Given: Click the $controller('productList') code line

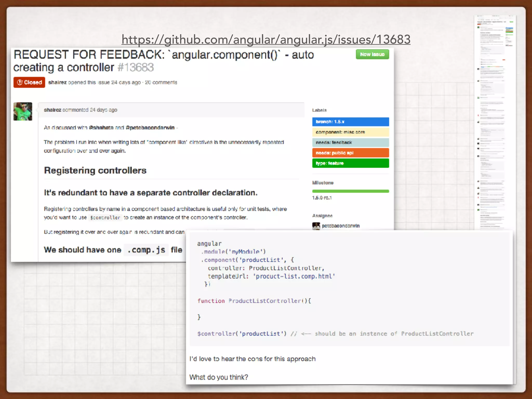Looking at the screenshot, I should point(335,334).
